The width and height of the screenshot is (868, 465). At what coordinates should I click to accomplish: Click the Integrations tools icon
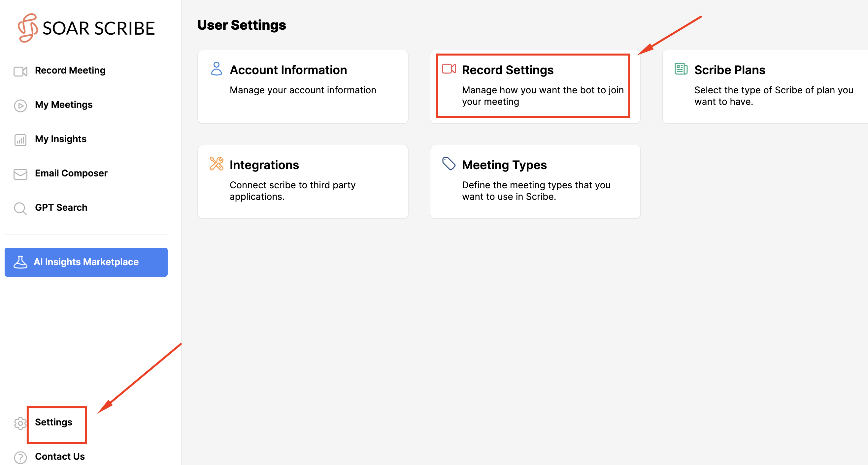[x=216, y=164]
